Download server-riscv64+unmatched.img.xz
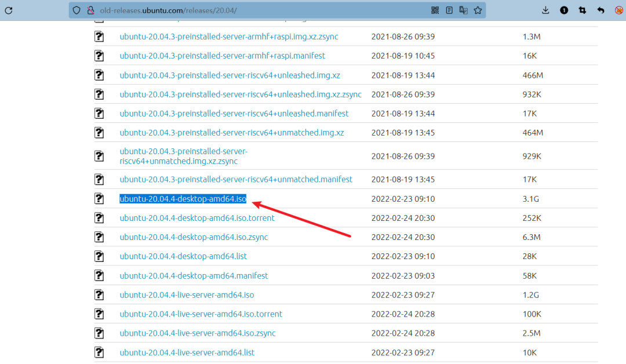This screenshot has width=626, height=364. point(231,133)
